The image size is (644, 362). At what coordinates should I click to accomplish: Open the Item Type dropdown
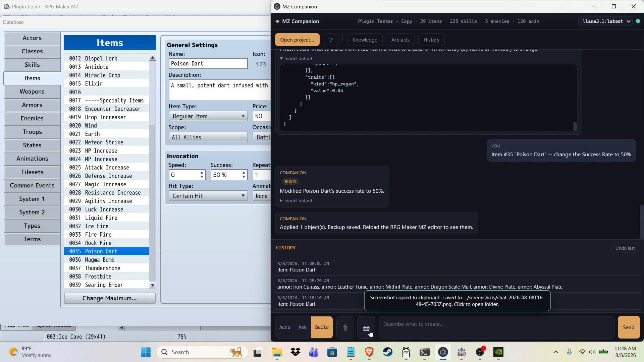coord(208,116)
